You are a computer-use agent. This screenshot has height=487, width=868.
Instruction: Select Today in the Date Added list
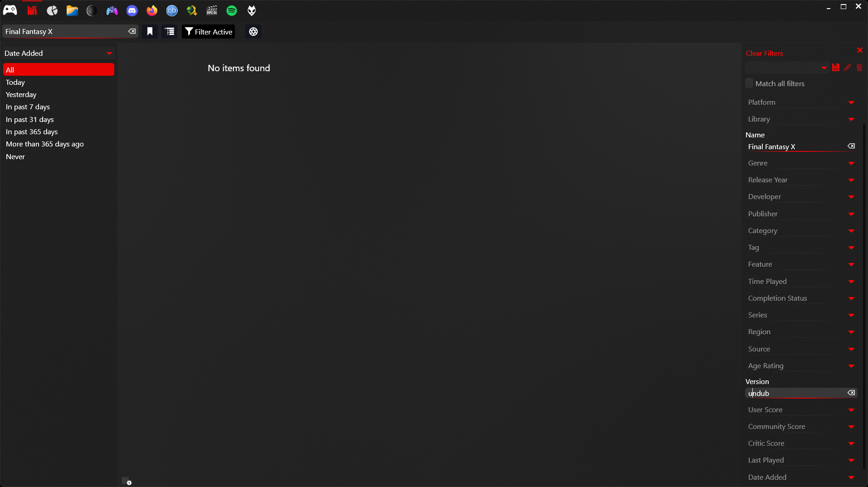(15, 82)
